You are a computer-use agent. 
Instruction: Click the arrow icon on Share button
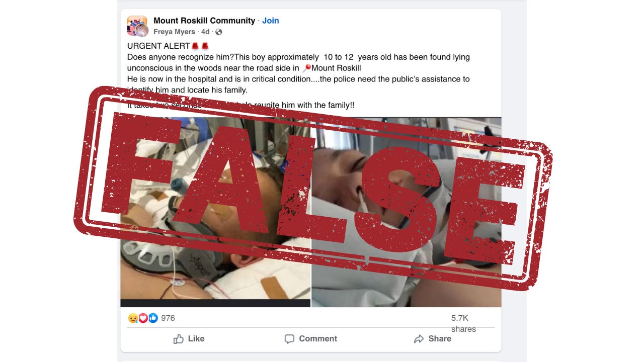[x=419, y=339]
